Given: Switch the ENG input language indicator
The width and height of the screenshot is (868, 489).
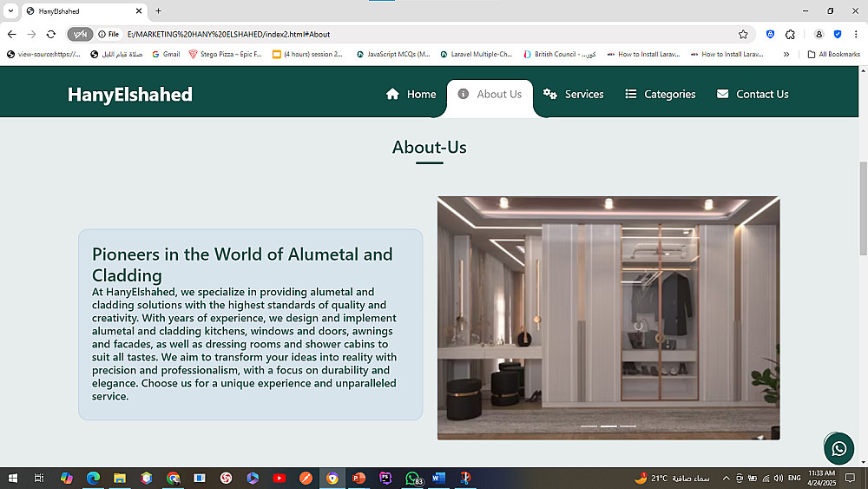Looking at the screenshot, I should (x=794, y=478).
